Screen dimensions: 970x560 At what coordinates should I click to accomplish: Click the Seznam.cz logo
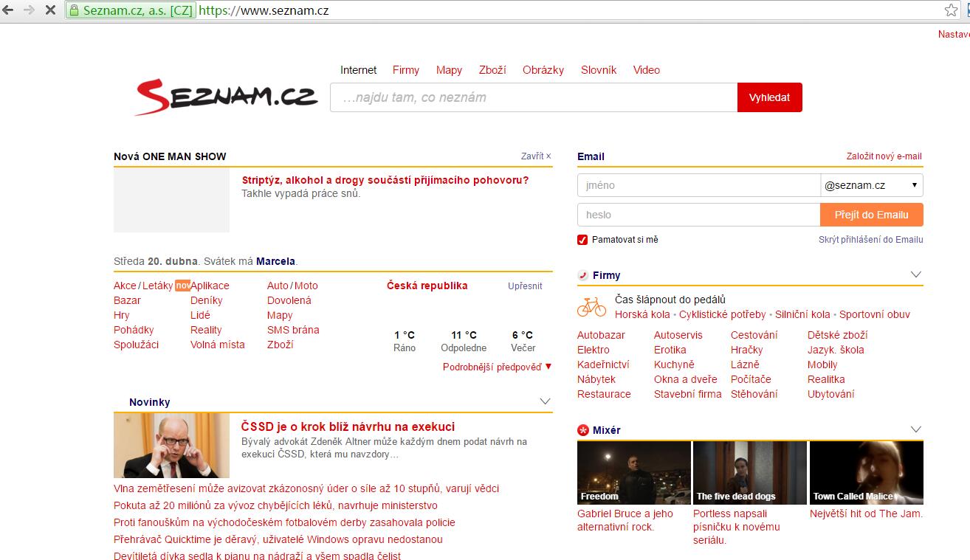pos(226,97)
